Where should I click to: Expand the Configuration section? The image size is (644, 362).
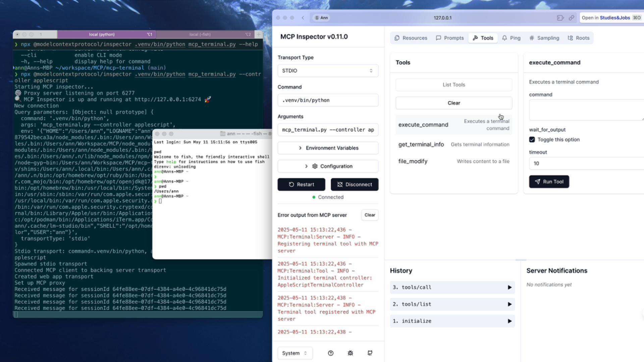[328, 166]
